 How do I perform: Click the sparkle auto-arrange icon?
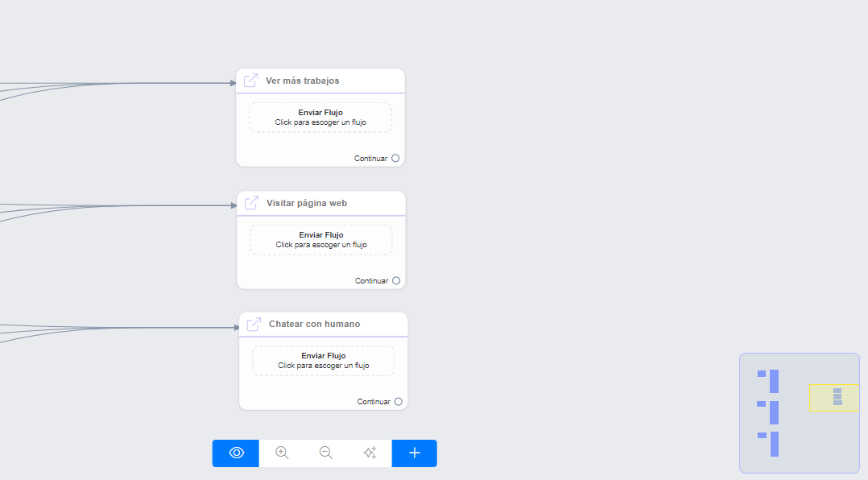point(370,453)
